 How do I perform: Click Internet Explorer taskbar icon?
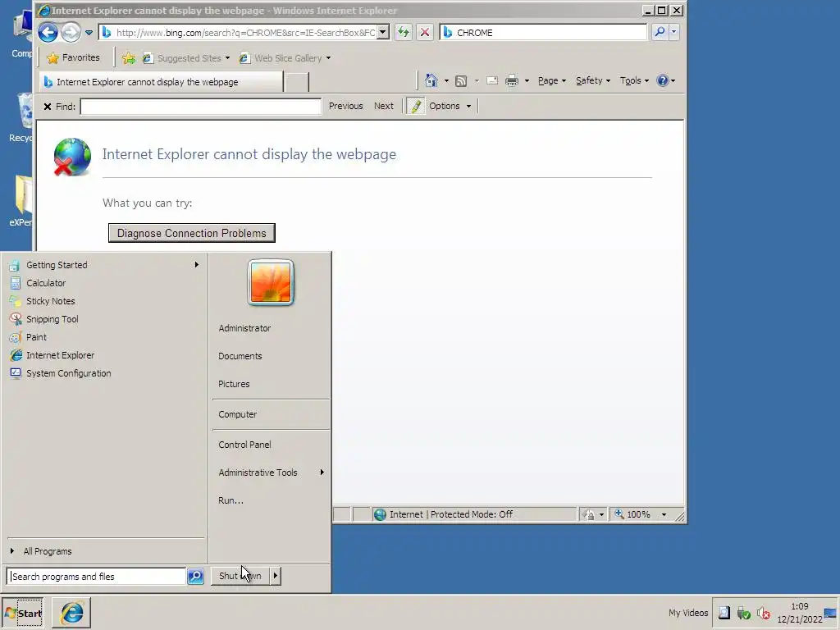(72, 613)
